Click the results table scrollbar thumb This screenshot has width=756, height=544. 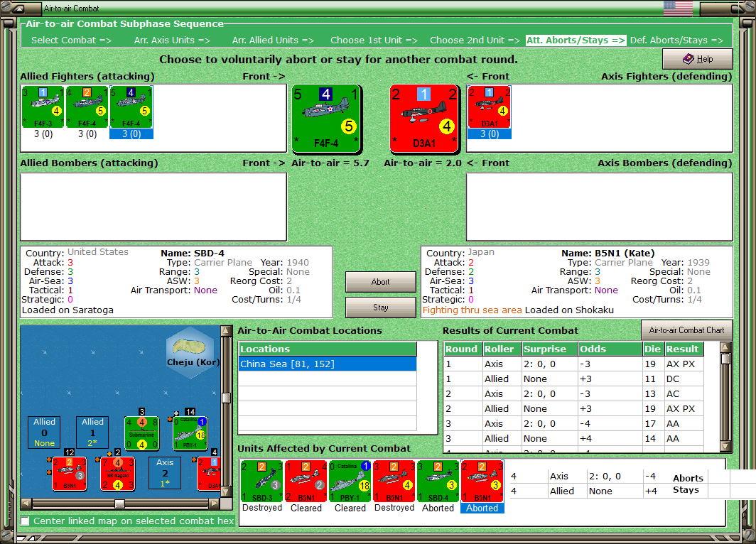pyautogui.click(x=725, y=359)
